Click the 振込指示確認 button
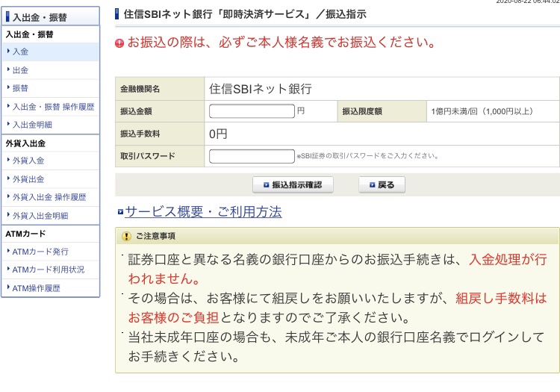This screenshot has width=560, height=392. (x=293, y=185)
